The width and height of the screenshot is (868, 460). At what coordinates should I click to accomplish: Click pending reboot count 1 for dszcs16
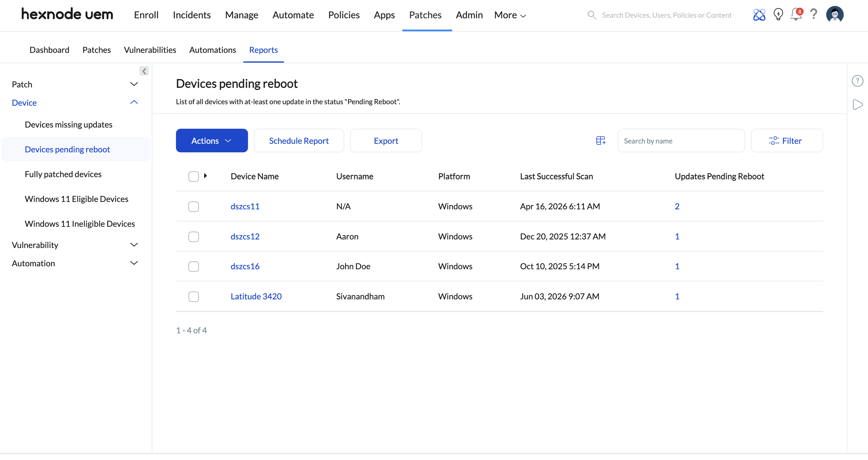[x=677, y=266]
